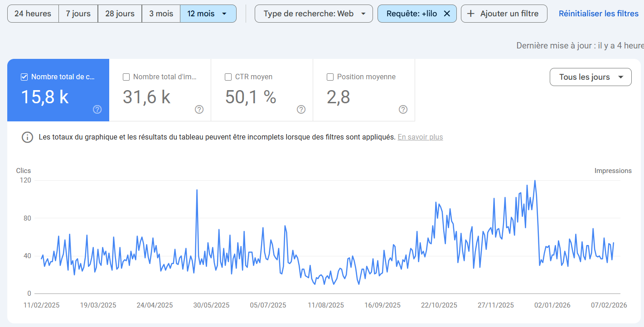Enable Nombre total d'impressions checkbox
644x327 pixels.
pos(126,77)
